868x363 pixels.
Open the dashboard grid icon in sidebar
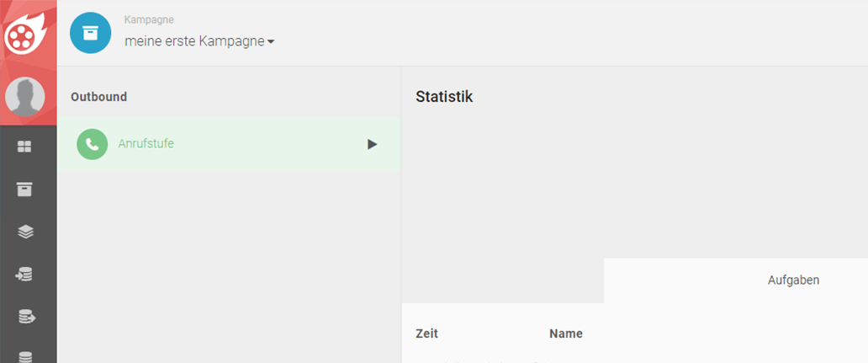click(x=25, y=147)
